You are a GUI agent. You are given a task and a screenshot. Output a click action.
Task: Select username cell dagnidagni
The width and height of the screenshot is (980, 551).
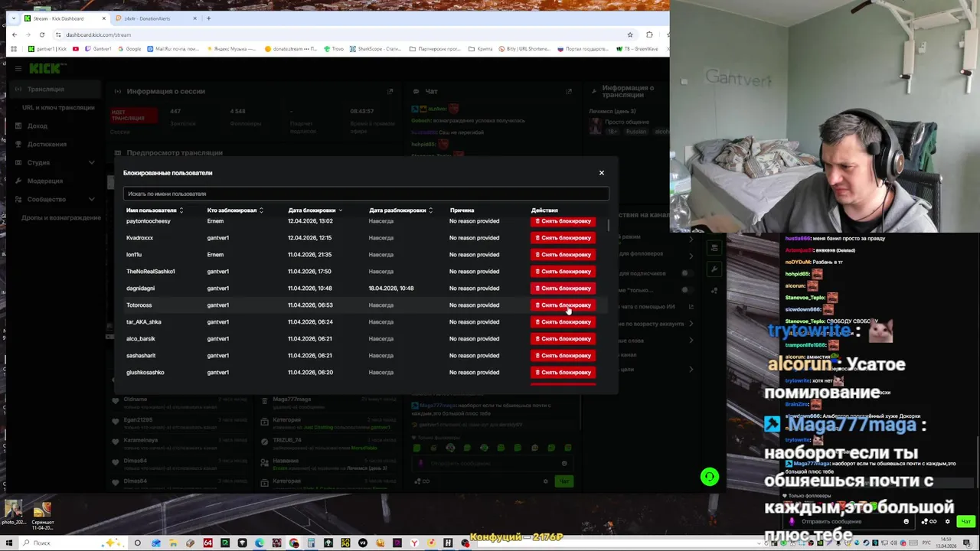[x=140, y=289]
